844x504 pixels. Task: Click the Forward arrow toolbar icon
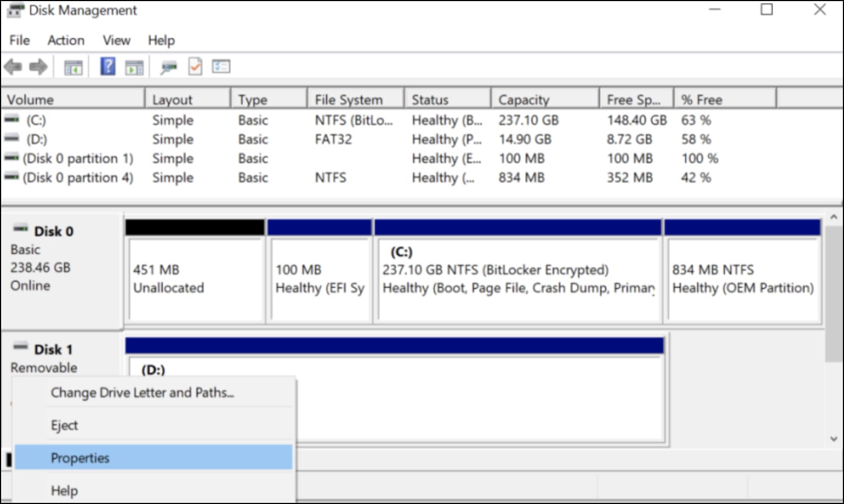(38, 68)
